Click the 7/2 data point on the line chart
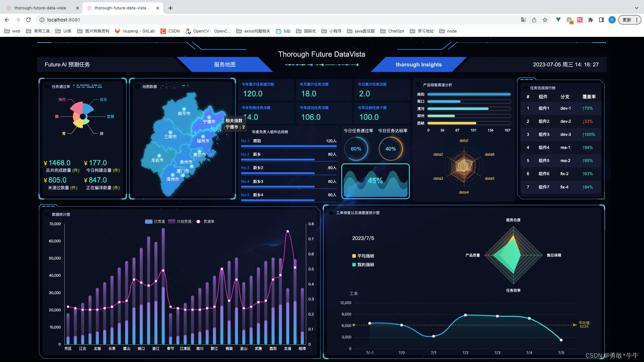The width and height of the screenshot is (644, 362). pos(465,315)
